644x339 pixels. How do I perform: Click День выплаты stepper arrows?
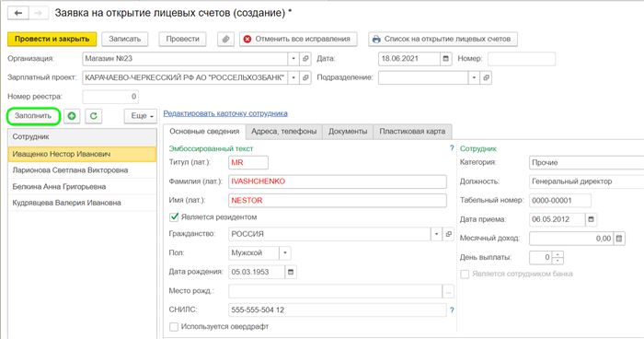tap(558, 258)
